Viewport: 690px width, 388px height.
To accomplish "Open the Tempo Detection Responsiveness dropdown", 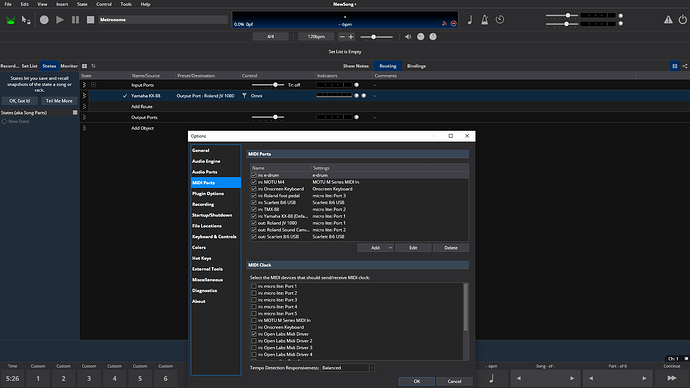I will tap(348, 368).
